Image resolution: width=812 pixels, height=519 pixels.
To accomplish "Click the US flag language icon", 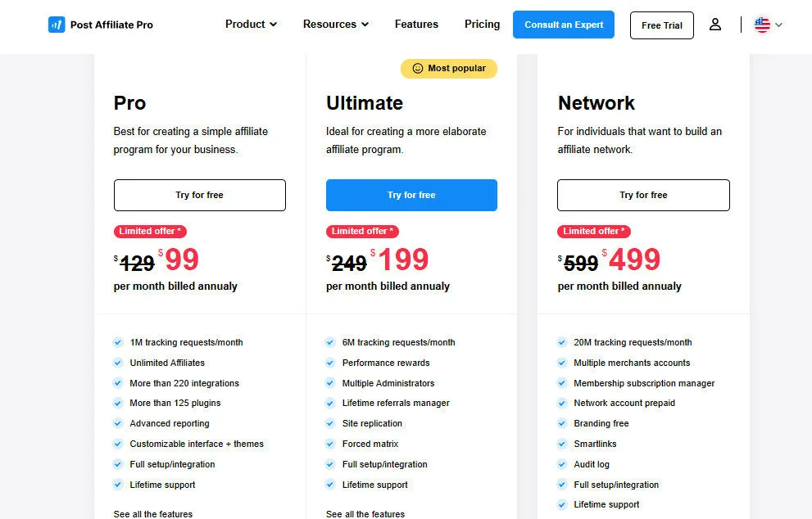I will click(x=762, y=25).
